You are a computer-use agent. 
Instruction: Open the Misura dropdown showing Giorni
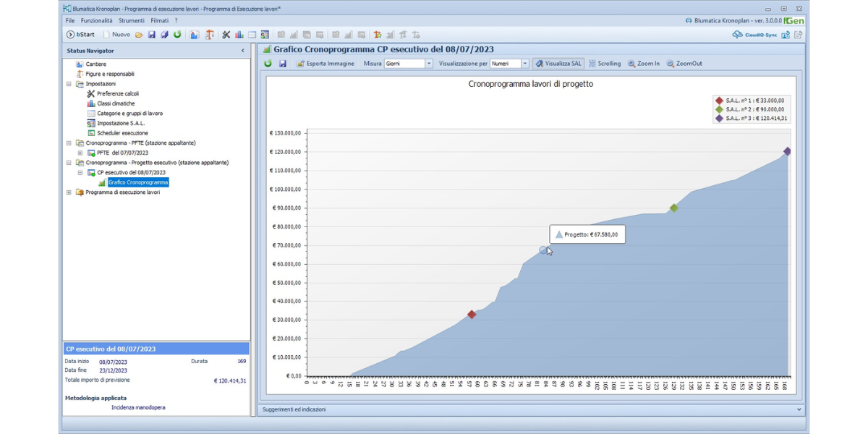pos(429,64)
